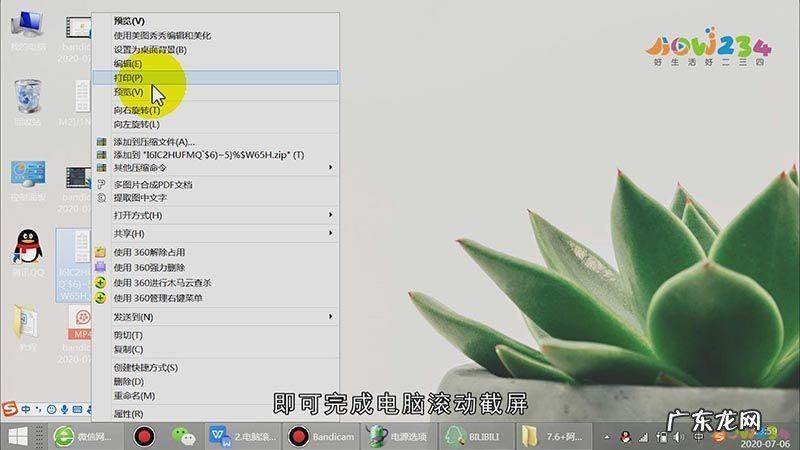Viewport: 800px width, 450px height.
Task: Open the 7.6+ folder taskbar window
Action: (x=554, y=437)
